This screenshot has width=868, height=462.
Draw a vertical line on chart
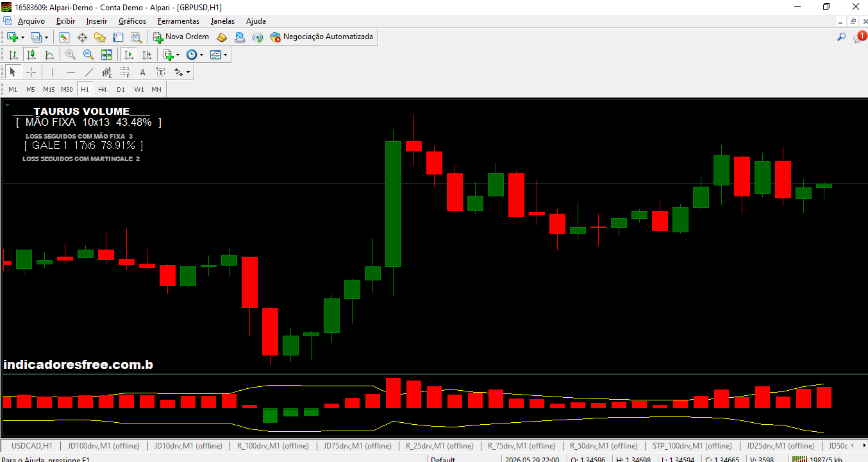[53, 73]
